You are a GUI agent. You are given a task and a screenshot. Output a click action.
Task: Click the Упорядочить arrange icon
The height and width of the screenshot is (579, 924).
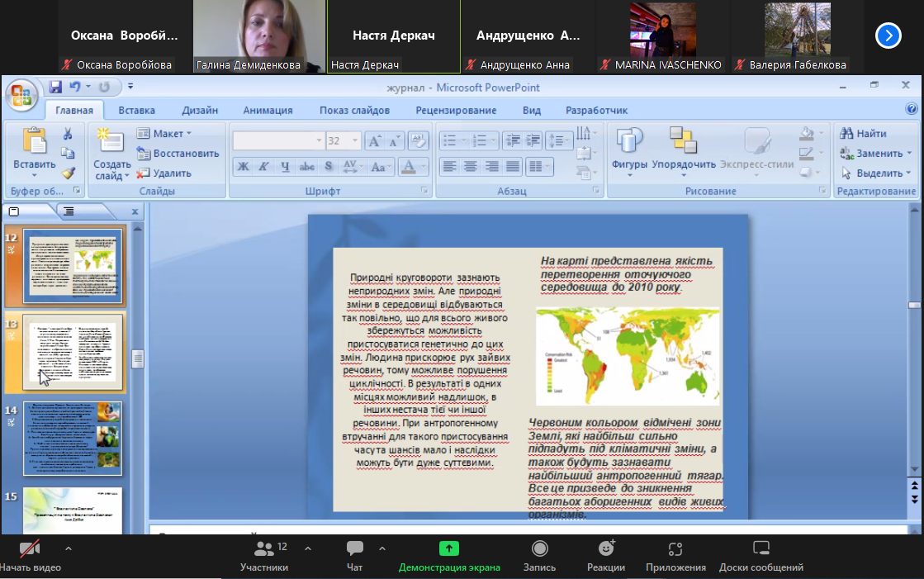tap(683, 149)
